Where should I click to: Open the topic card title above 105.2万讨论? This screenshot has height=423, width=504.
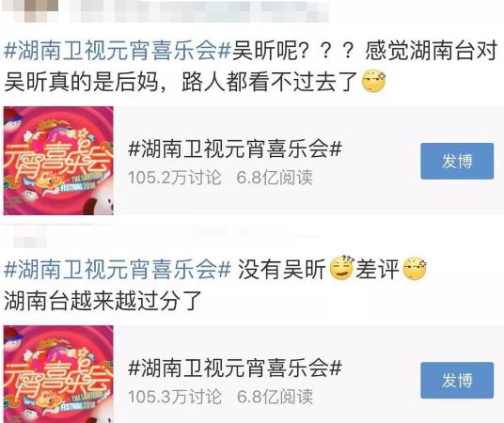(x=235, y=149)
